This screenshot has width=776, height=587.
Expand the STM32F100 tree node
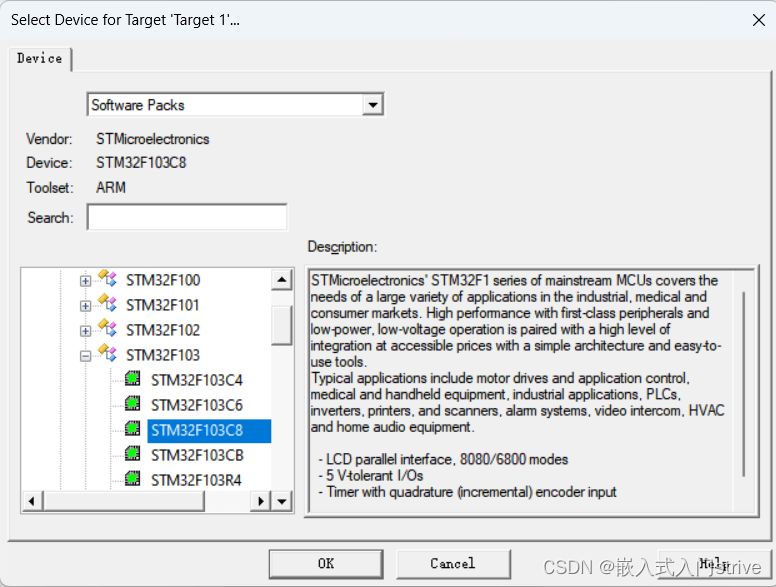tap(85, 281)
